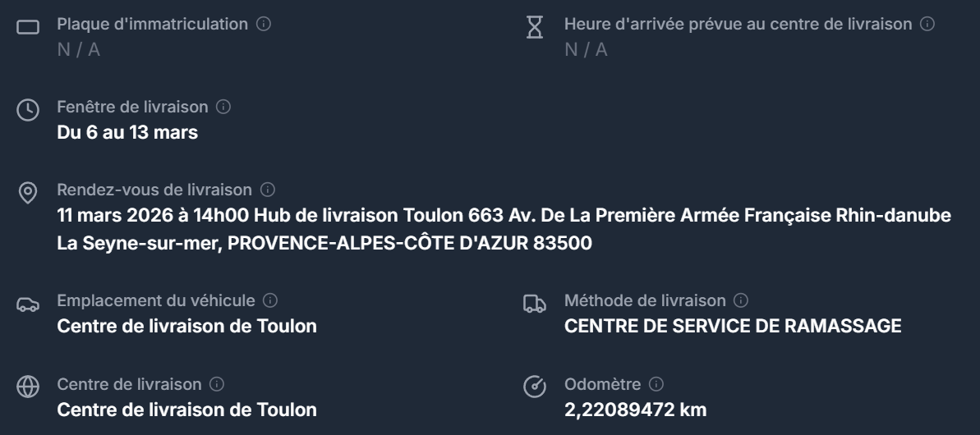Click the odometer reading 2,22089472 km
The image size is (980, 435).
[x=635, y=409]
